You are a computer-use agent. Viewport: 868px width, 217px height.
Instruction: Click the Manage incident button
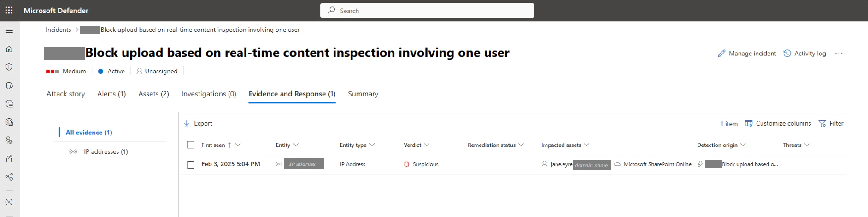(747, 54)
